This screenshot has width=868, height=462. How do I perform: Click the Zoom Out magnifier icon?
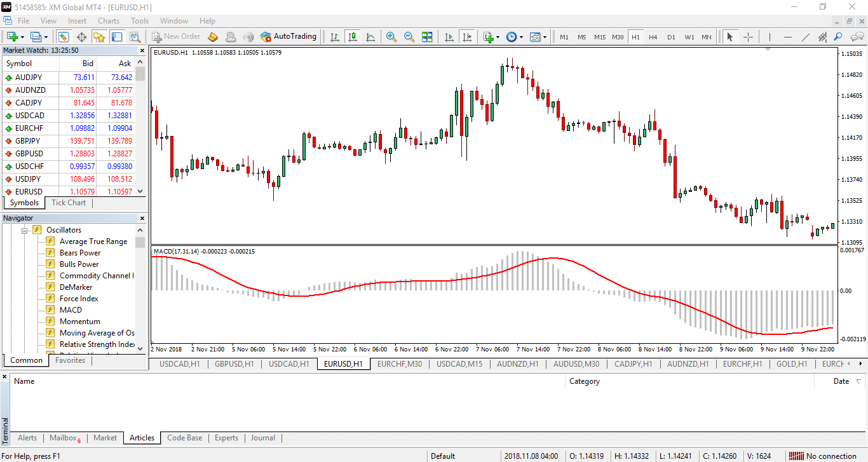point(409,37)
